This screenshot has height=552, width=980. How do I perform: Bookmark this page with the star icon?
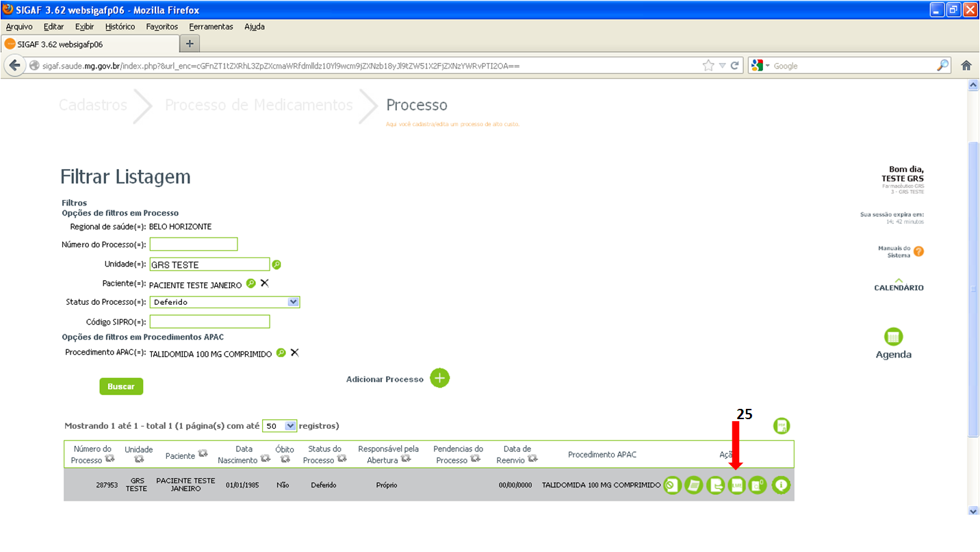pos(708,66)
